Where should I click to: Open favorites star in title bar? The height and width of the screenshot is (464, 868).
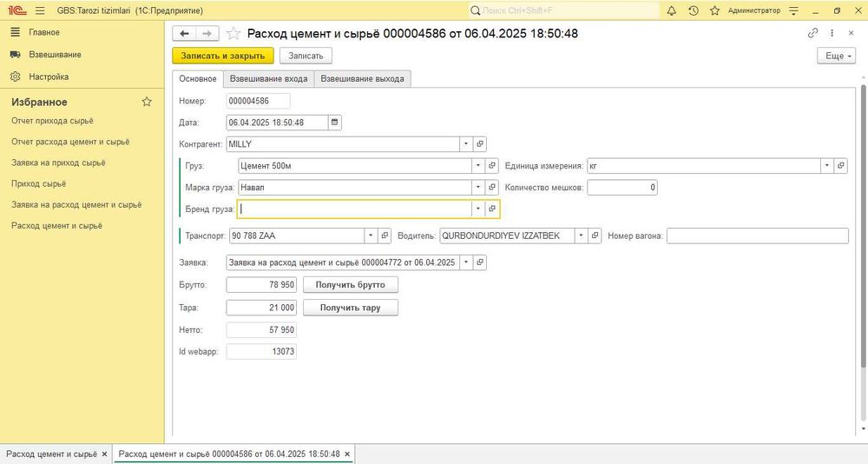pos(714,10)
